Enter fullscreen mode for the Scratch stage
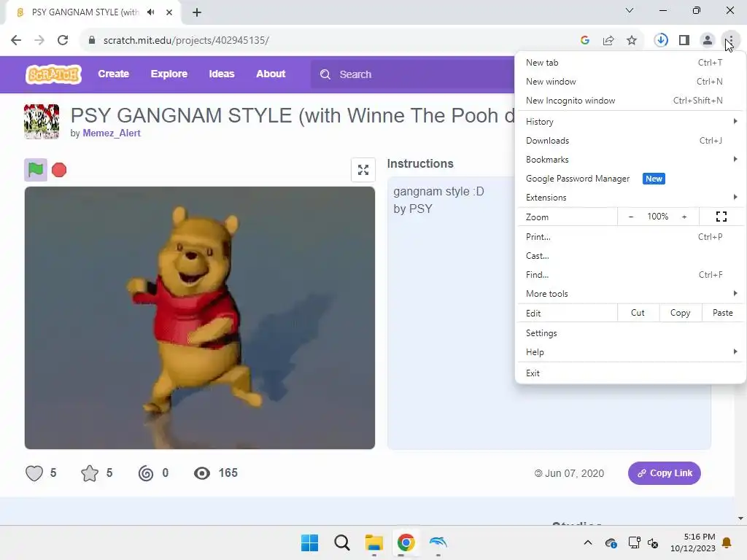Viewport: 747px width, 560px height. click(x=363, y=170)
